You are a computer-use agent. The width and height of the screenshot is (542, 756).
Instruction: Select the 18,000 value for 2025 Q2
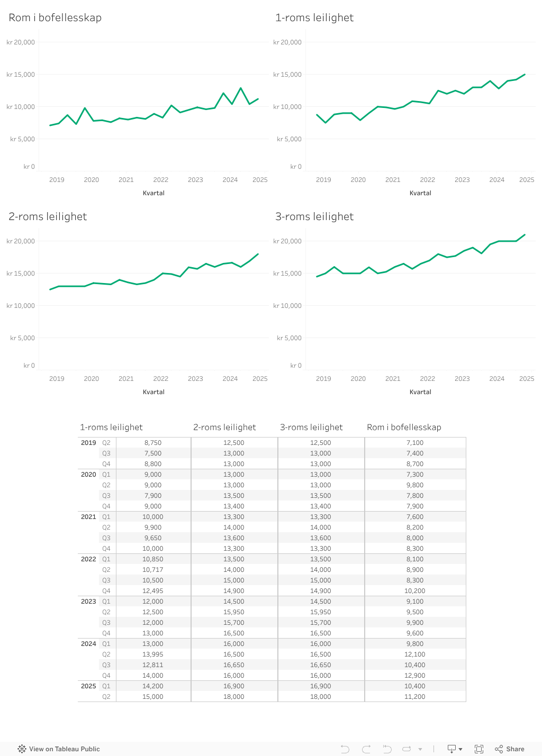(x=233, y=696)
